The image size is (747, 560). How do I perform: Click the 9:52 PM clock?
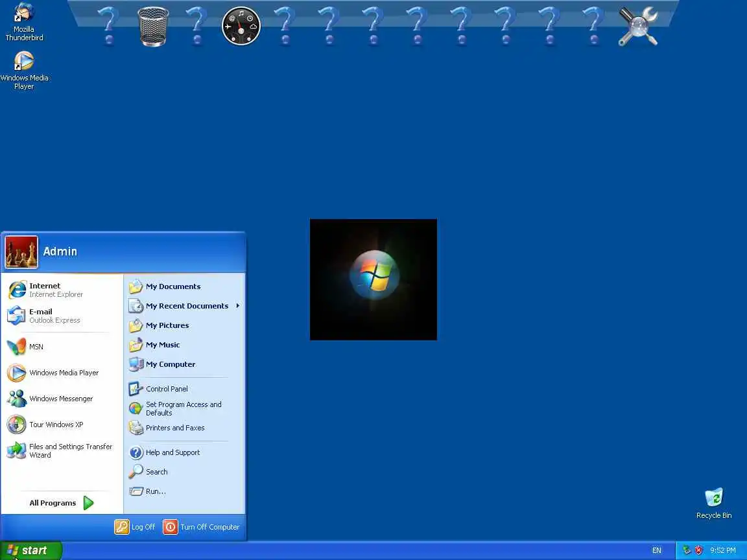click(x=723, y=550)
